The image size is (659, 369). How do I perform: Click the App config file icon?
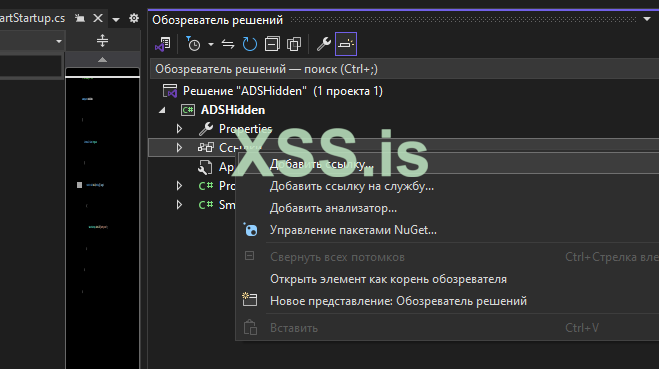205,167
